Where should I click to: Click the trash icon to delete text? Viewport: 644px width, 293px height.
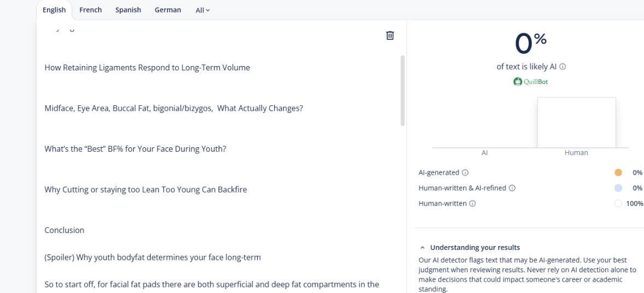(390, 35)
